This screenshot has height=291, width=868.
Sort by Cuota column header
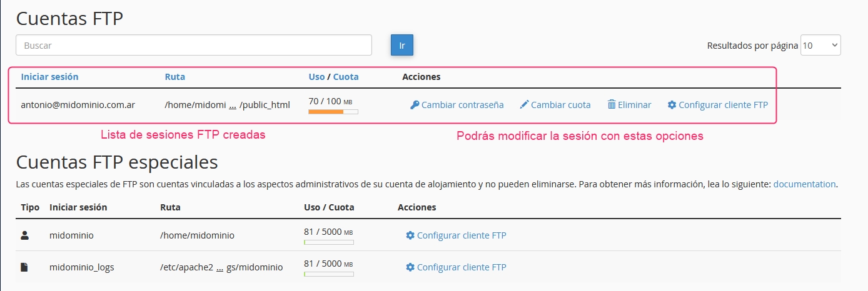346,77
